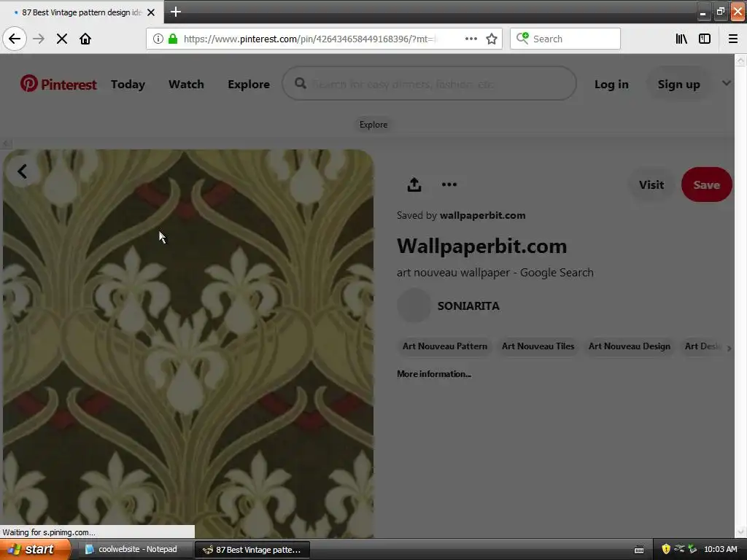Click the page scrollbar down arrow
This screenshot has height=560, width=747.
tap(740, 532)
